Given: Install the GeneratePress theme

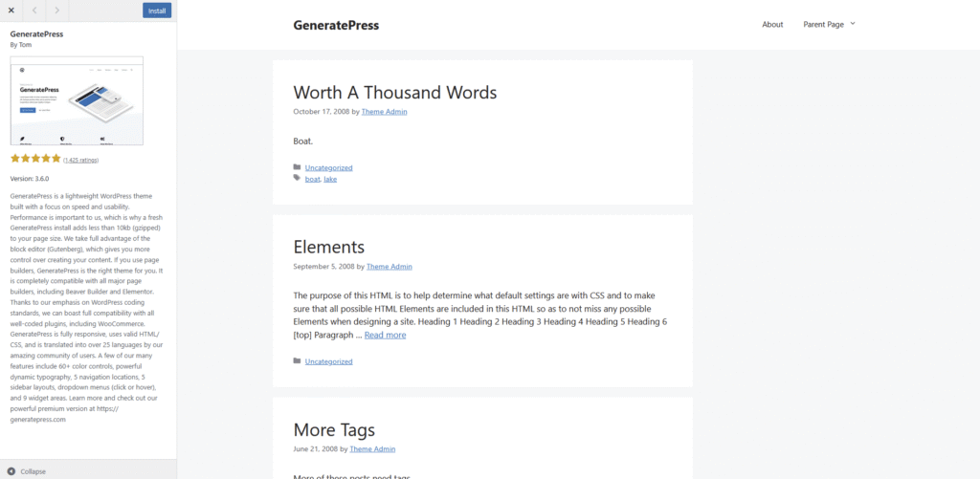Looking at the screenshot, I should [x=157, y=11].
